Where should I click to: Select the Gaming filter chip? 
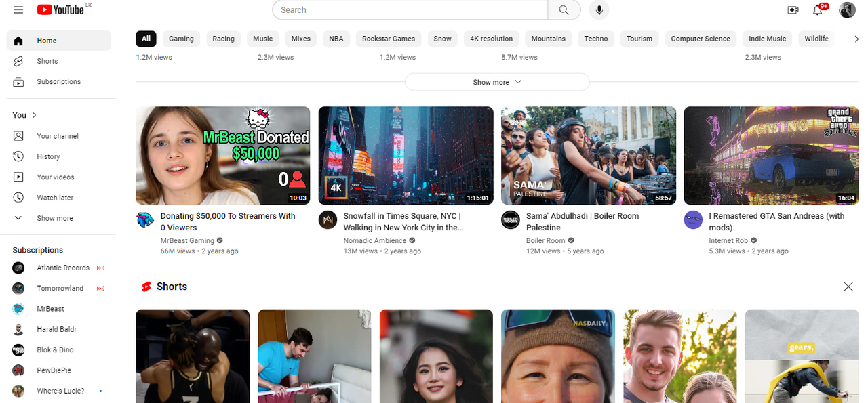tap(181, 39)
